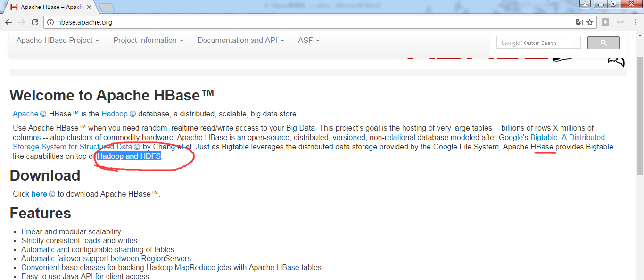Expand Apache HBase Project menu
This screenshot has width=644, height=280.
pos(58,40)
